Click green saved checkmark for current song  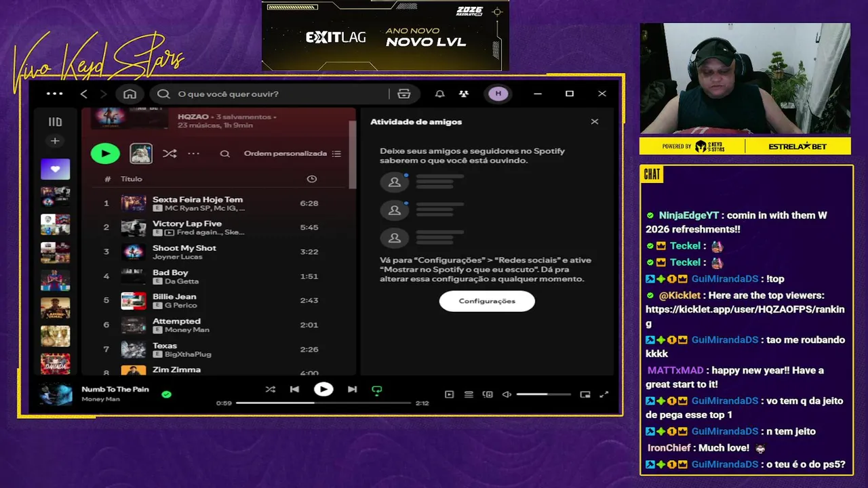pyautogui.click(x=166, y=394)
